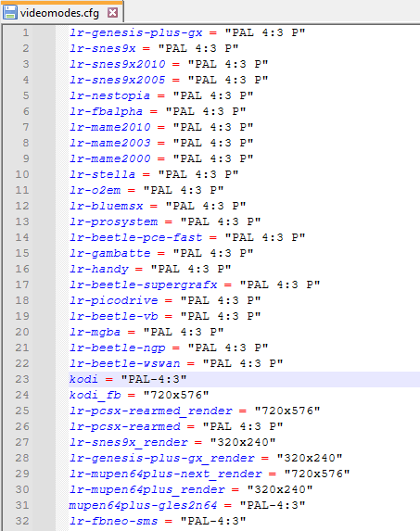
Task: Click the lr-nestopia key text
Action: point(109,95)
